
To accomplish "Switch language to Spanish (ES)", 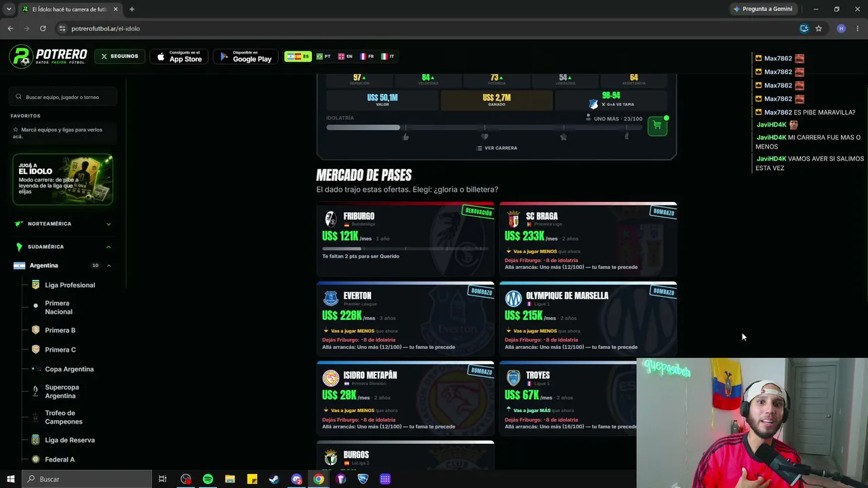I will click(298, 56).
